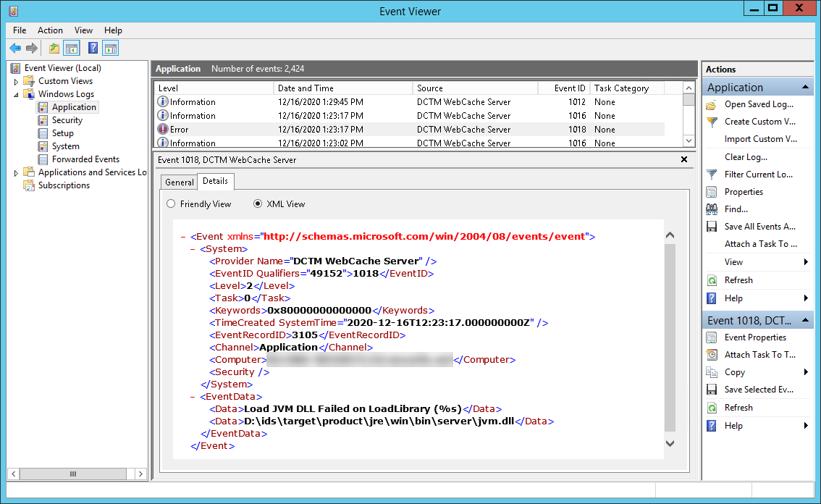Image resolution: width=821 pixels, height=504 pixels.
Task: Click the Level column header
Action: click(x=214, y=88)
